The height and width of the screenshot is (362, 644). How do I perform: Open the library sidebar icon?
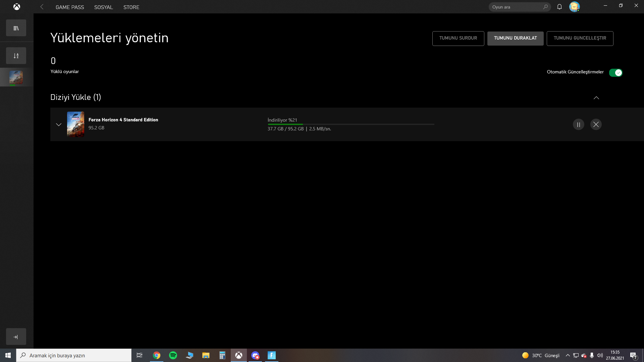(x=16, y=28)
